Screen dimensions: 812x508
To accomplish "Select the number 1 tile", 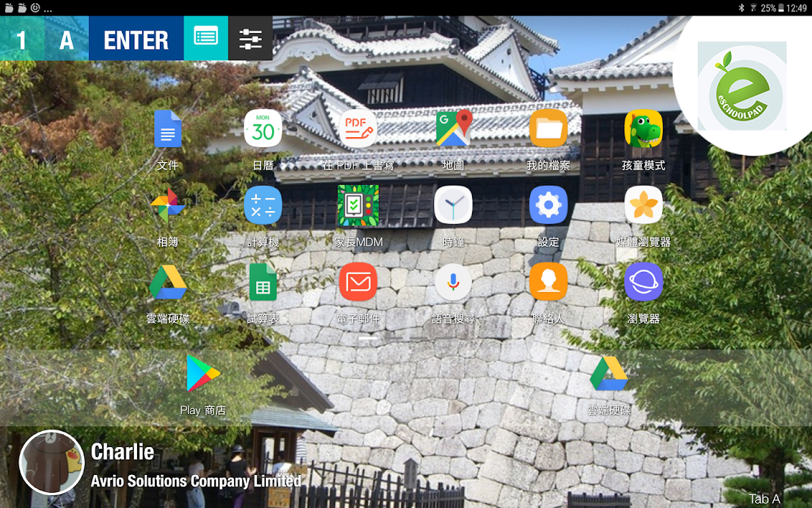I will tap(22, 38).
